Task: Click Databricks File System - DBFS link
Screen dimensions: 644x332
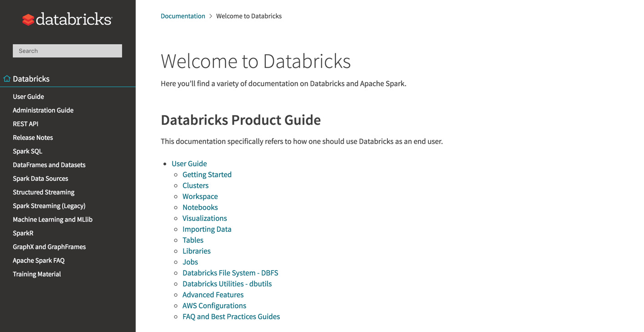Action: coord(230,273)
